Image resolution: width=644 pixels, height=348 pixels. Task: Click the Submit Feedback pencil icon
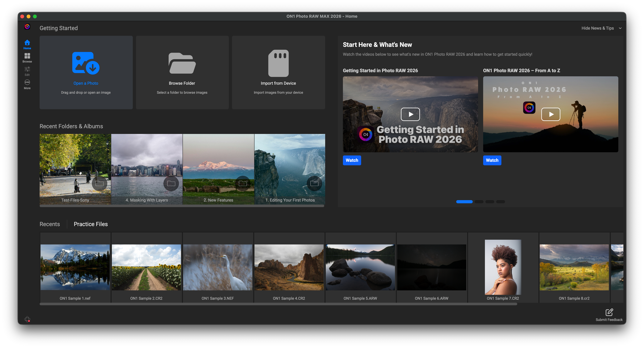click(609, 312)
